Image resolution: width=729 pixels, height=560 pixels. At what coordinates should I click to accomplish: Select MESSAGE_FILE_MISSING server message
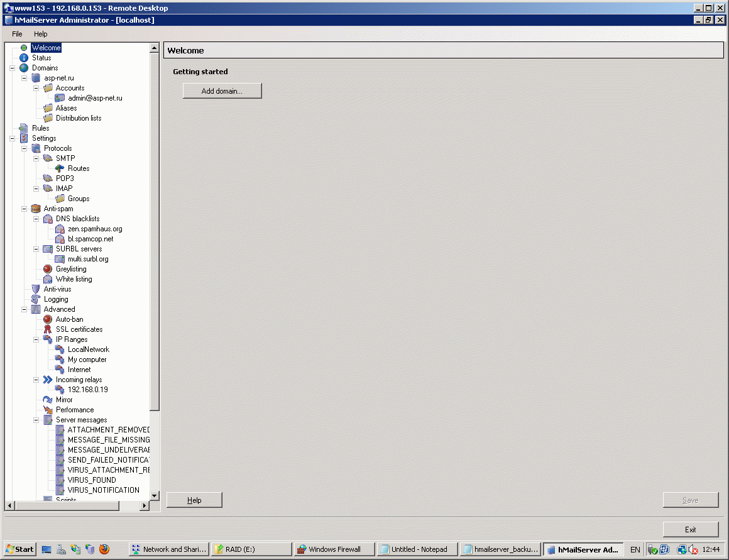[108, 440]
